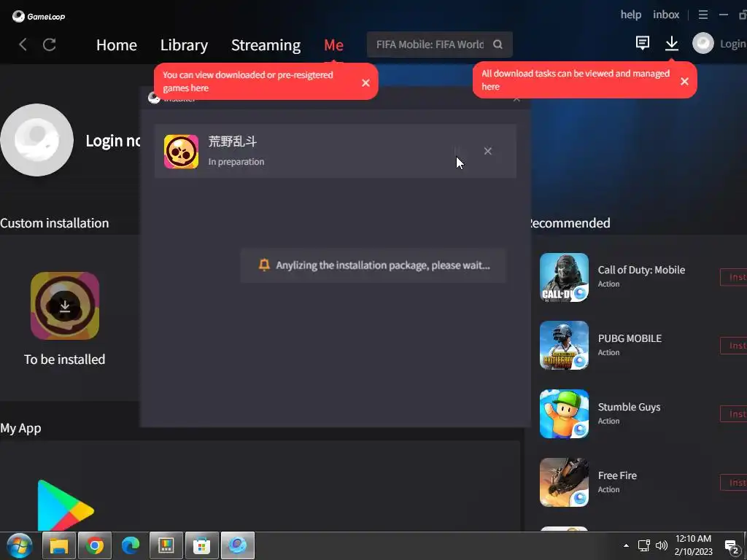Screen dimensions: 747x560
Task: Open Free Fire game icon
Action: (x=564, y=483)
